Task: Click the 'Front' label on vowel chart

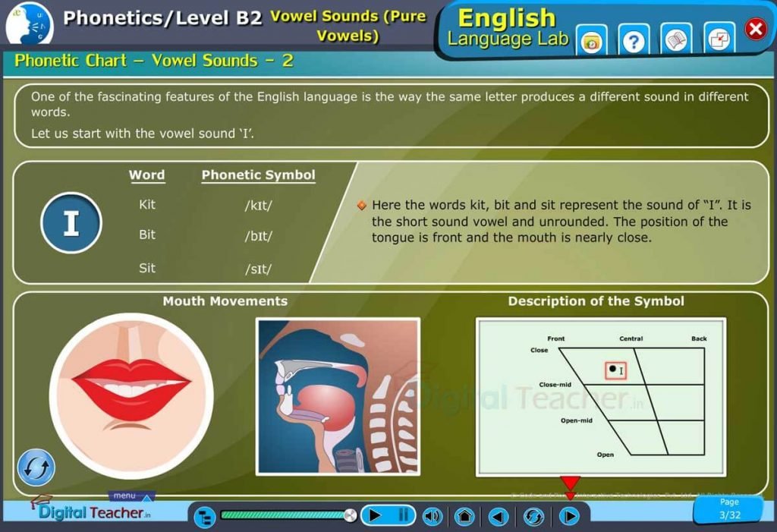Action: pos(556,338)
